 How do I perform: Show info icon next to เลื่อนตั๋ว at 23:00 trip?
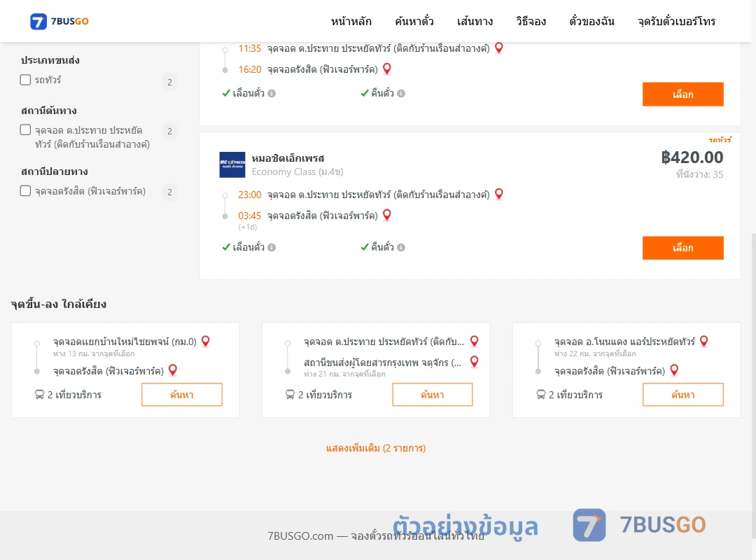(272, 247)
